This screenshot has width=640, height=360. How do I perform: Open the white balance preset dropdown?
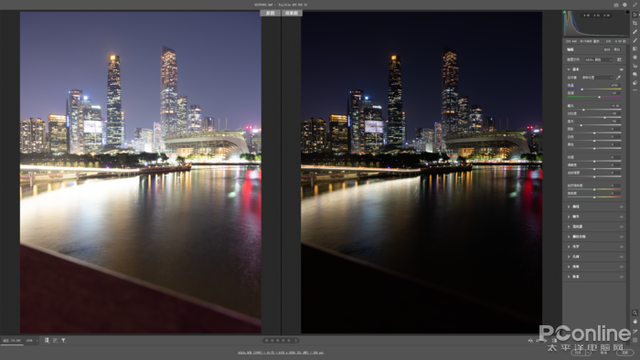point(597,78)
